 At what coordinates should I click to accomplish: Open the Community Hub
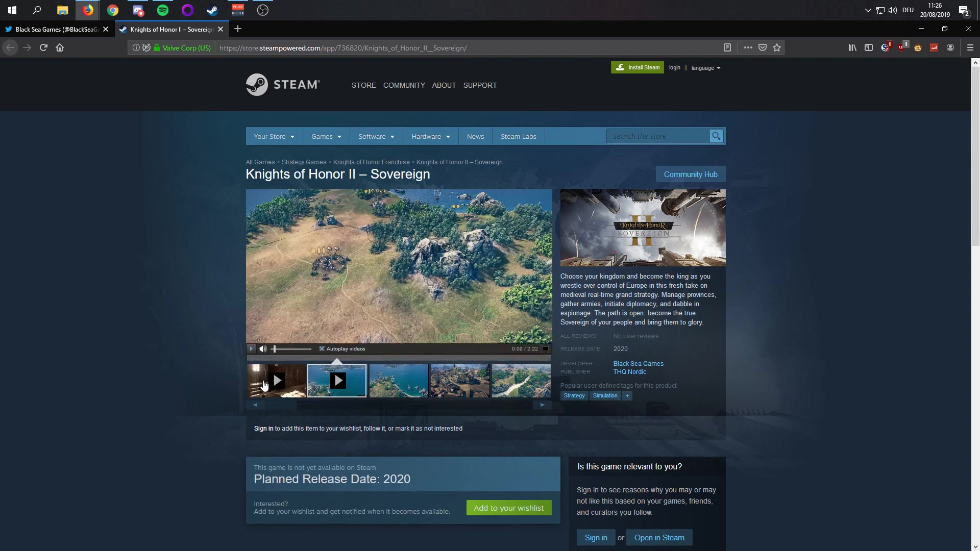click(690, 174)
